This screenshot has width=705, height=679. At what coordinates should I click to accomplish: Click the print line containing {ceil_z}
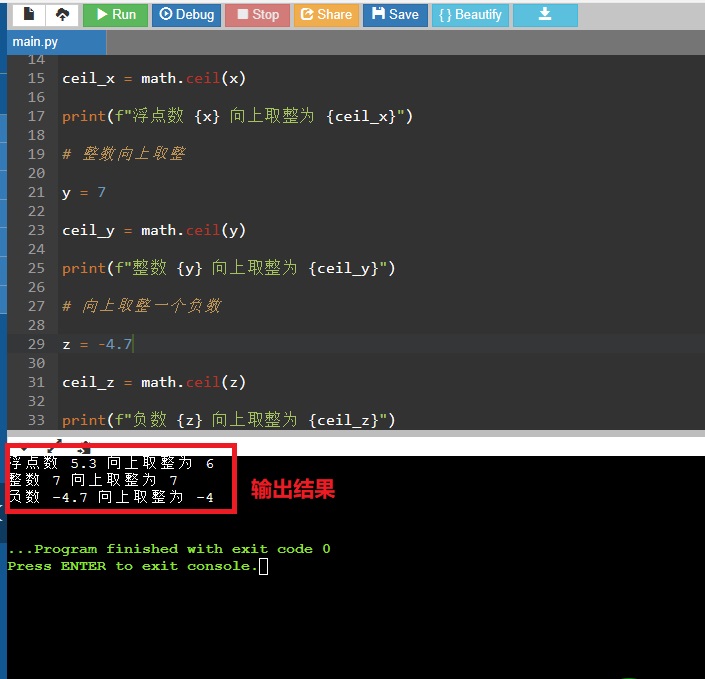point(228,420)
